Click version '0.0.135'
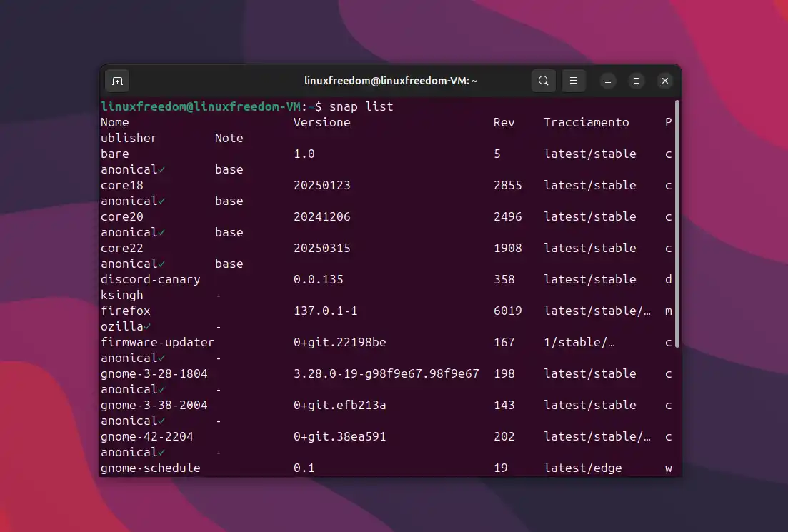The width and height of the screenshot is (788, 532). (318, 279)
